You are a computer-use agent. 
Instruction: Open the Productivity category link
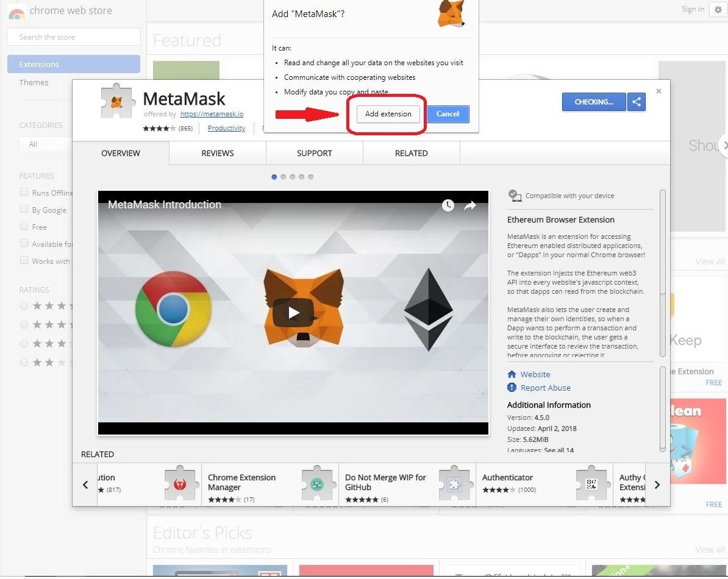tap(226, 128)
